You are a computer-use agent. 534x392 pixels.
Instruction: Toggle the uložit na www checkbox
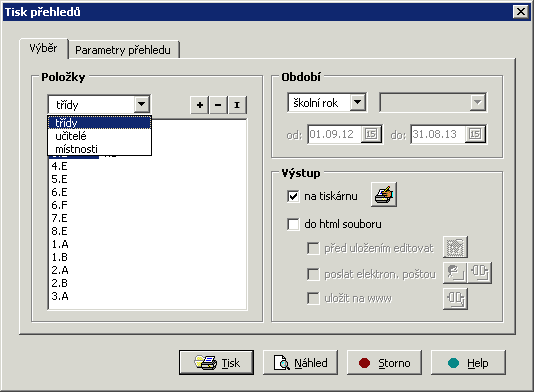pyautogui.click(x=313, y=298)
